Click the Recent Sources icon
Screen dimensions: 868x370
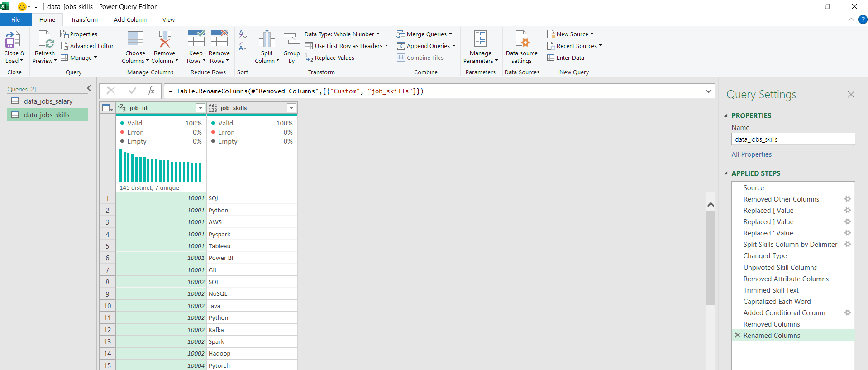pos(551,46)
